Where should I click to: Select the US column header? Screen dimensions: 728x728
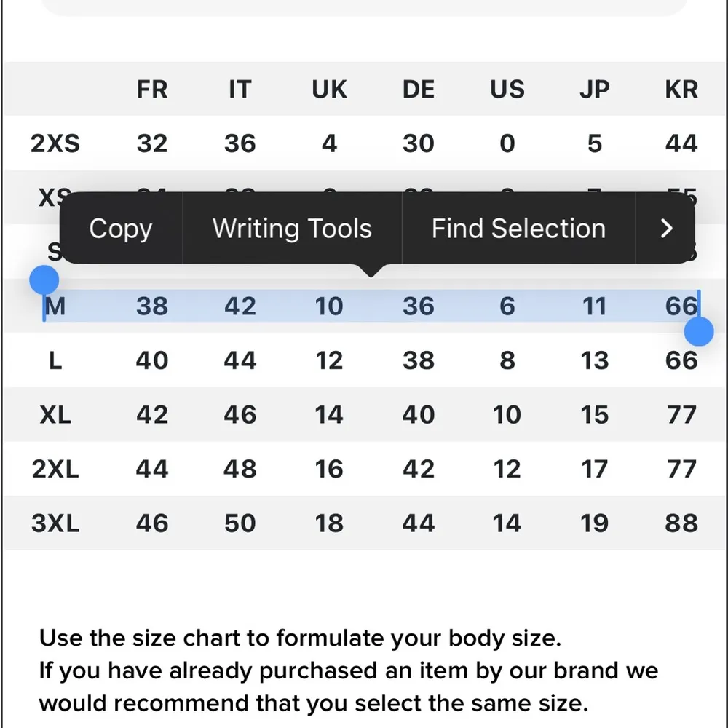click(x=507, y=90)
